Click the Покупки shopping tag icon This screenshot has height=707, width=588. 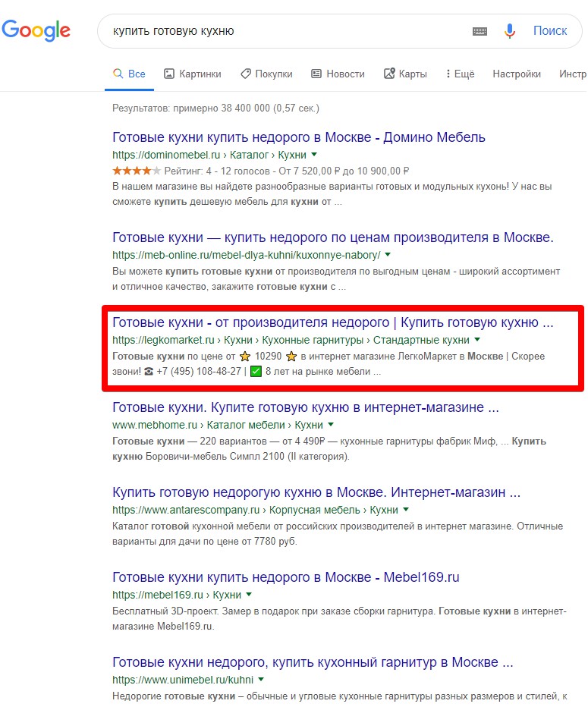tap(246, 74)
